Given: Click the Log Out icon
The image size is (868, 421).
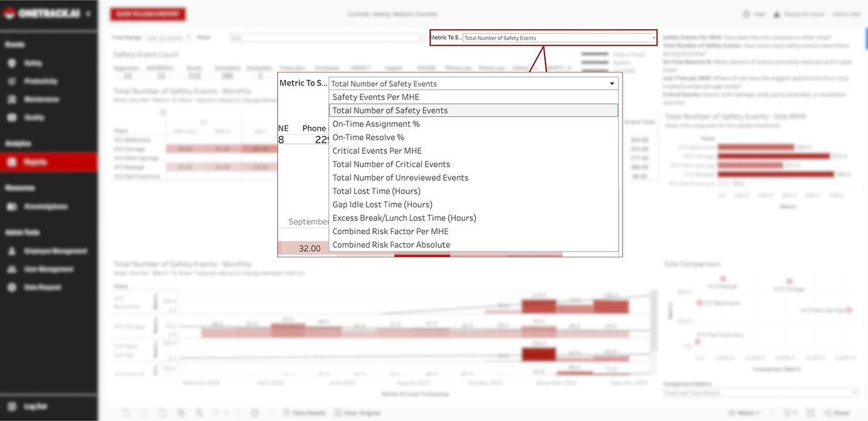Looking at the screenshot, I should [x=12, y=406].
